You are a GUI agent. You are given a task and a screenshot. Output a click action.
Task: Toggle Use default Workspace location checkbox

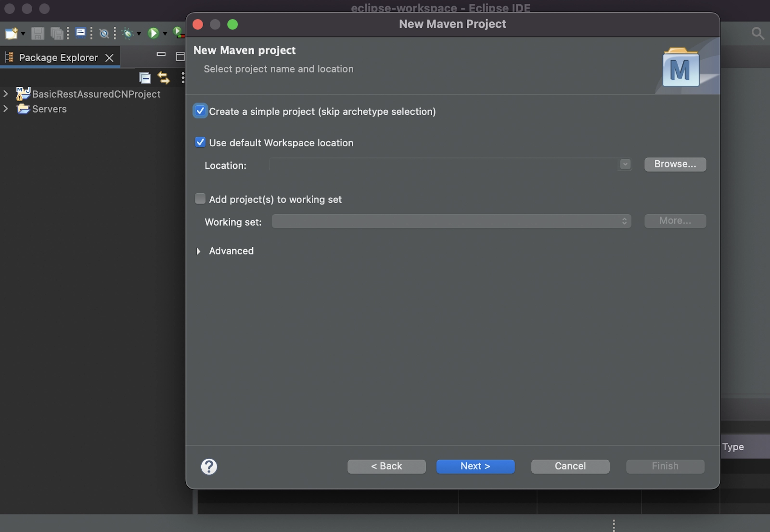(x=200, y=142)
